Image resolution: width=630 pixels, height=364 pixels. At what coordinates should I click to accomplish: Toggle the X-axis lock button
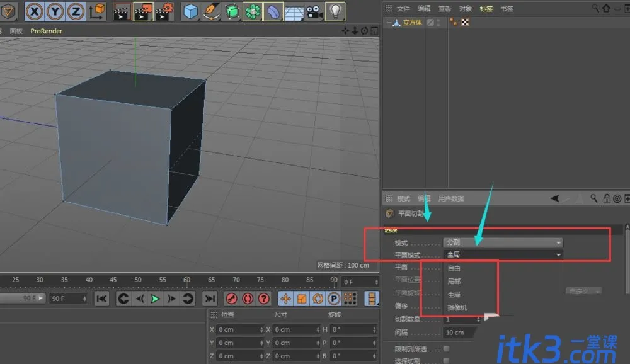coord(35,12)
